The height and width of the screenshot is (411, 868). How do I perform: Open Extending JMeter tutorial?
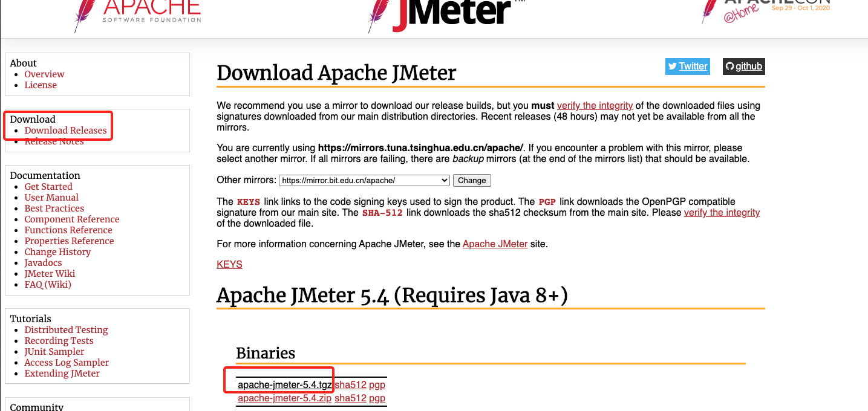(x=62, y=374)
